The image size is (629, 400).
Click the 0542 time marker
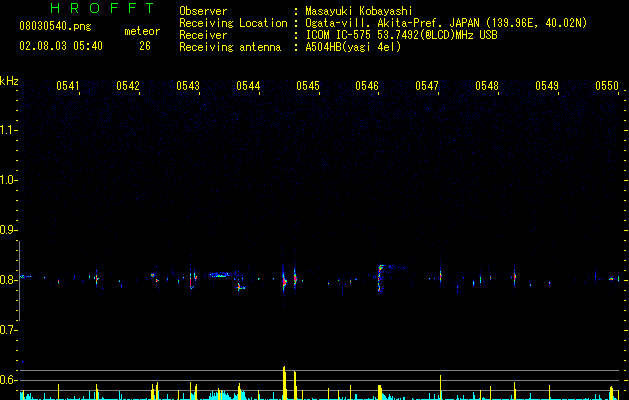tap(128, 86)
